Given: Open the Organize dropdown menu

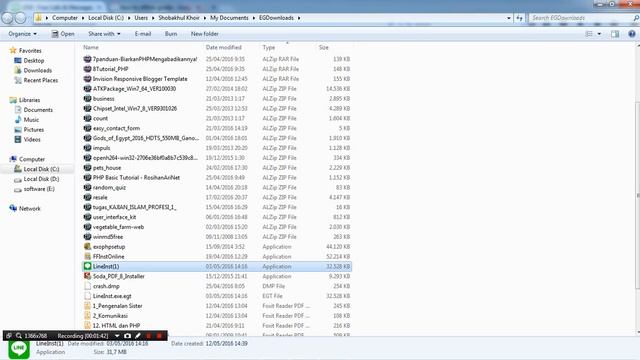Looking at the screenshot, I should pyautogui.click(x=22, y=34).
